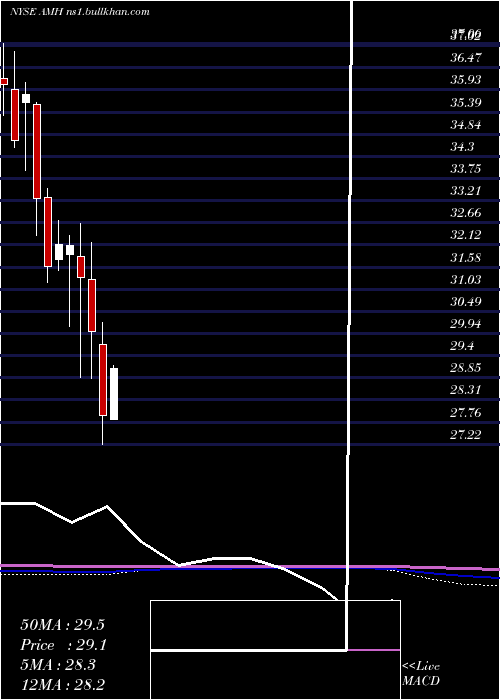The height and width of the screenshot is (700, 500).
Task: Select the tall red candlestick spanning 35.39 to 33.21
Action: tap(37, 151)
